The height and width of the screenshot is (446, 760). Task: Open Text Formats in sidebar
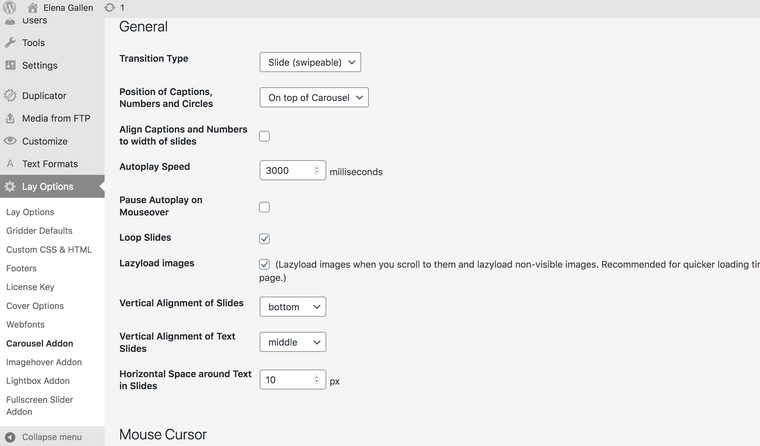point(49,164)
